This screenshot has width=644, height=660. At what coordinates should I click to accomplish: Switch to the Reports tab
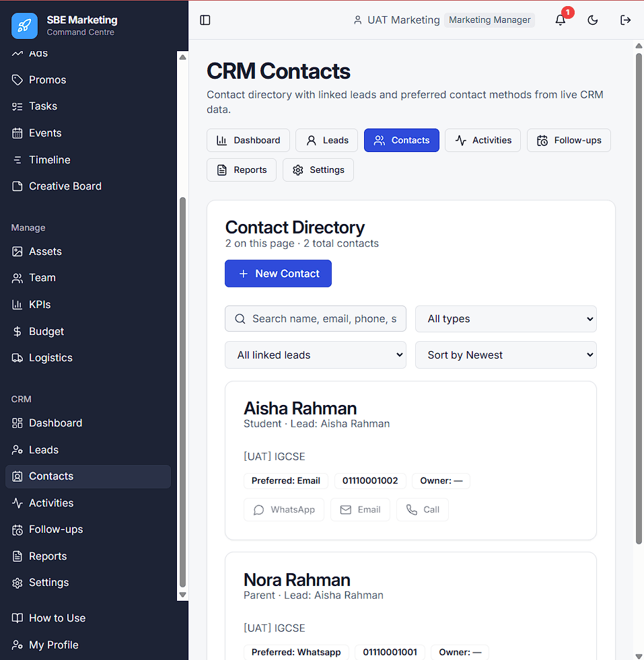(x=242, y=170)
